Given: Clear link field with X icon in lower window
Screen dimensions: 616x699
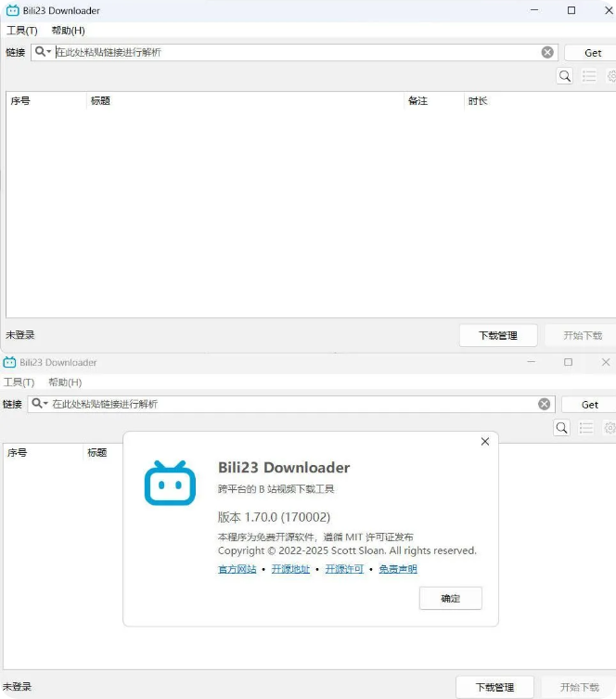Looking at the screenshot, I should 545,404.
